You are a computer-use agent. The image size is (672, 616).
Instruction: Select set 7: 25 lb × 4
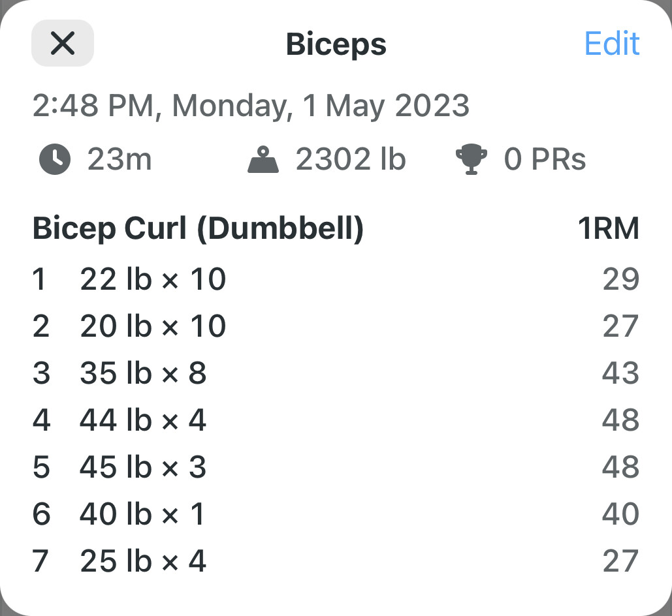click(336, 561)
